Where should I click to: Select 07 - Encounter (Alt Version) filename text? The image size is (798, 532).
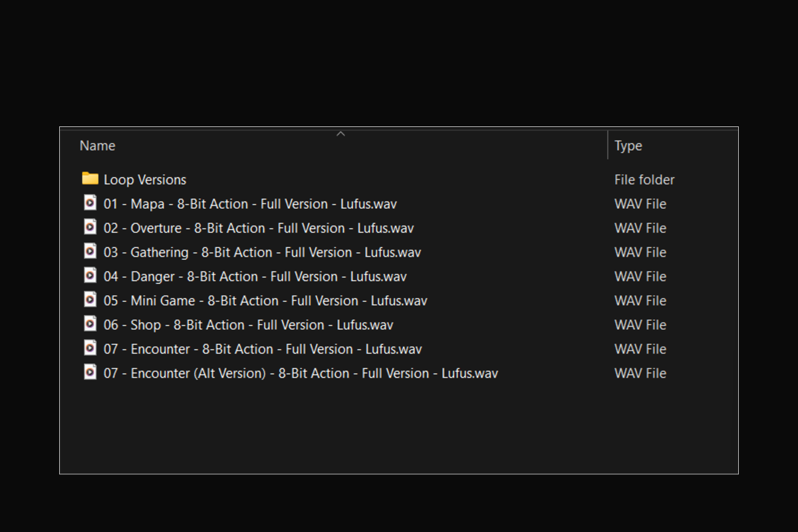pyautogui.click(x=301, y=373)
